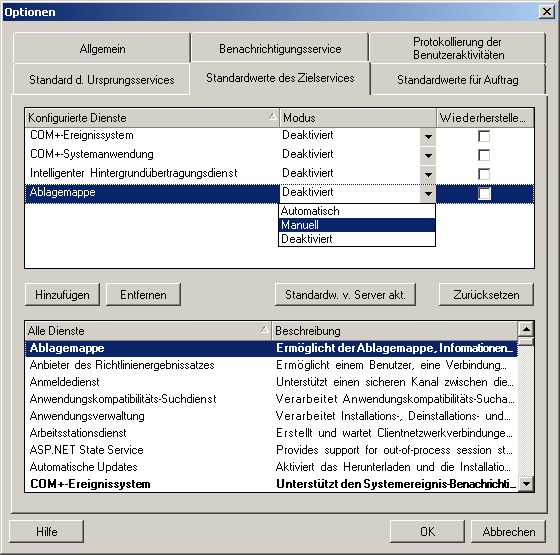
Task: Expand the Modus dropdown for COM+-Systemanwendung
Action: [428, 155]
